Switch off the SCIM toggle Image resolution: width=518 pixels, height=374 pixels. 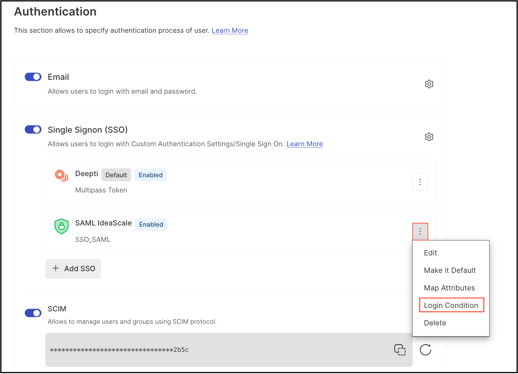[x=33, y=313]
